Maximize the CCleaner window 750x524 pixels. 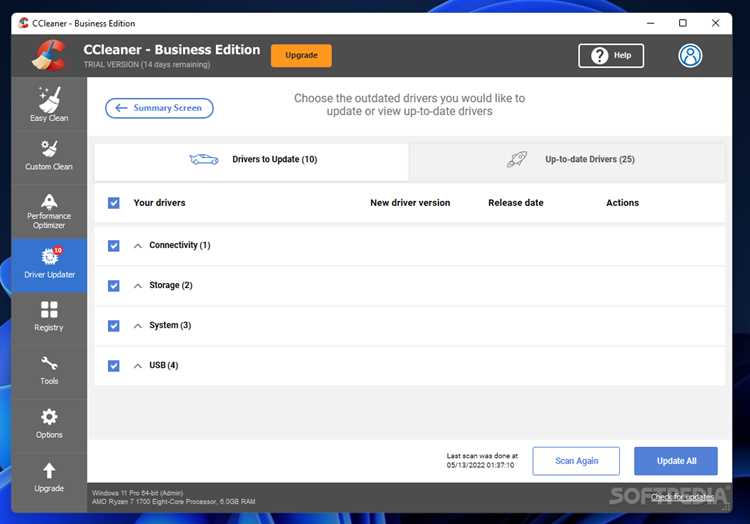coord(683,23)
